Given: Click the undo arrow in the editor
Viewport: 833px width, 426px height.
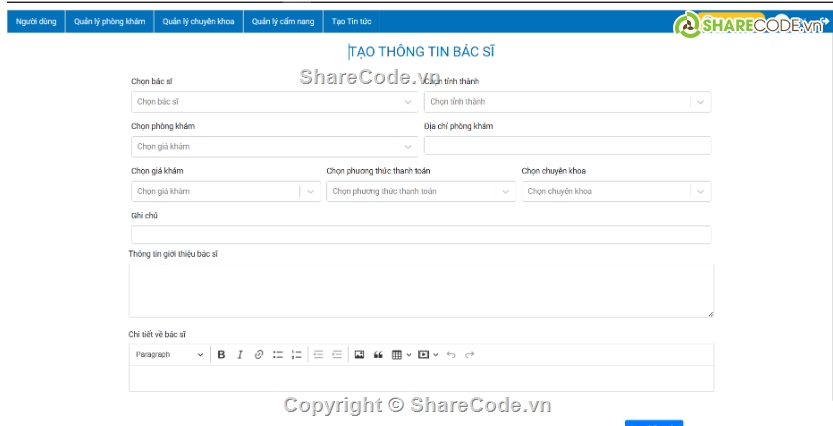Looking at the screenshot, I should 451,355.
